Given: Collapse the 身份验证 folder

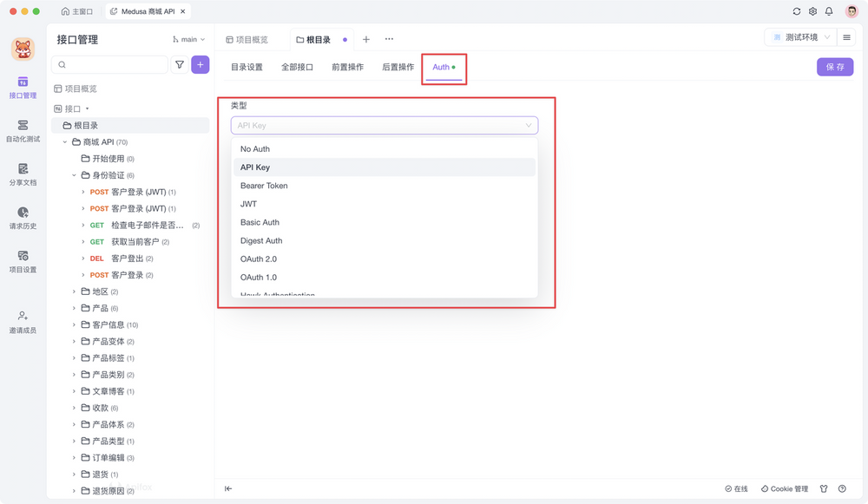Looking at the screenshot, I should coord(75,174).
